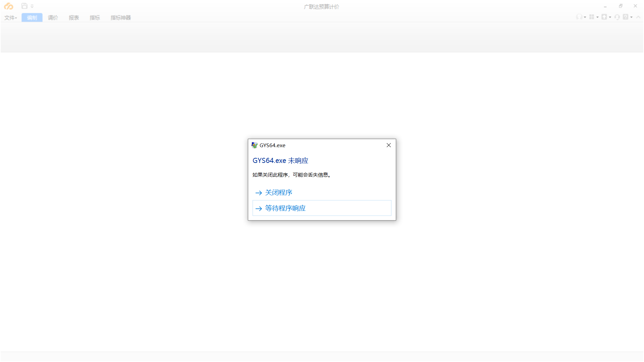Close the 广联达预算计价 main window

click(635, 6)
